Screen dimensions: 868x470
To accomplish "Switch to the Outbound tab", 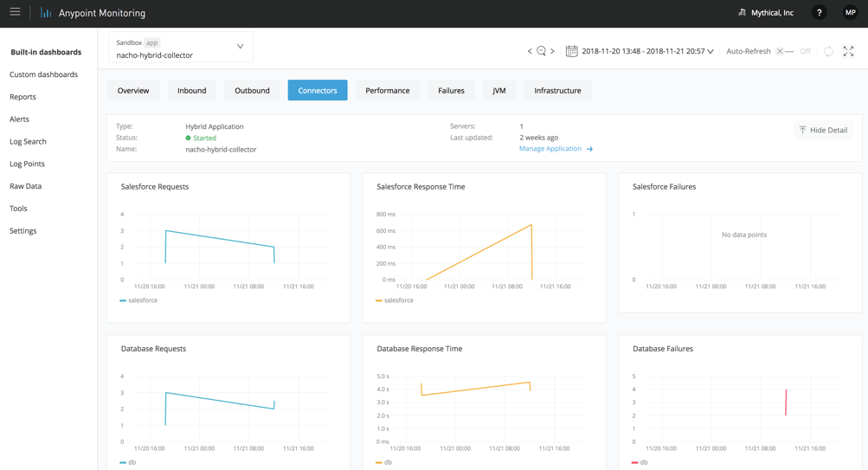I will 252,90.
